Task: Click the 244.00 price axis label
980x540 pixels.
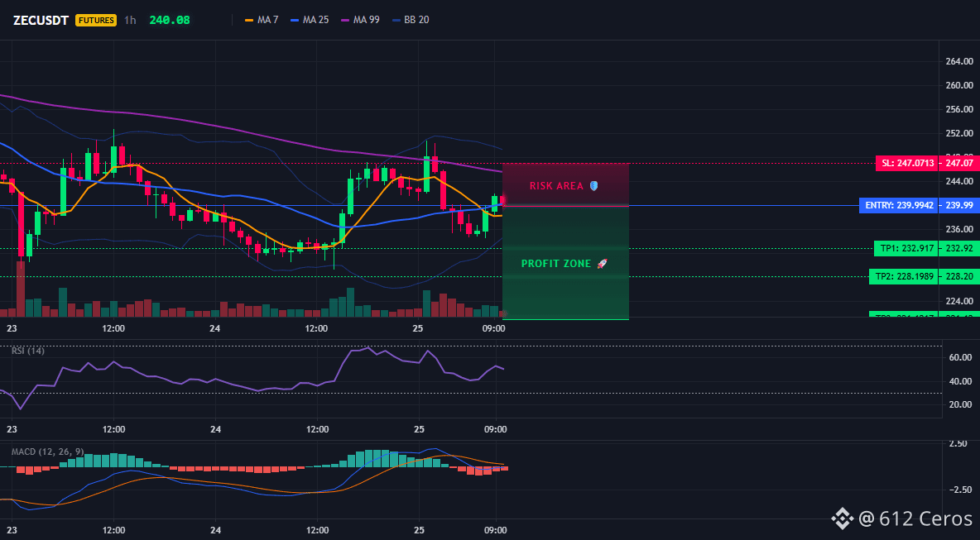Action: (x=958, y=181)
